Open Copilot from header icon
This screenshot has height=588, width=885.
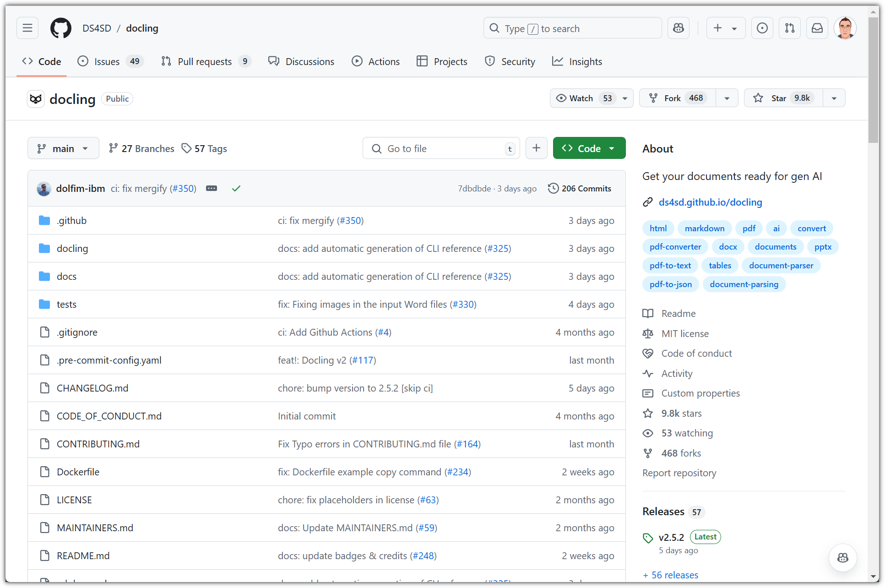click(678, 28)
